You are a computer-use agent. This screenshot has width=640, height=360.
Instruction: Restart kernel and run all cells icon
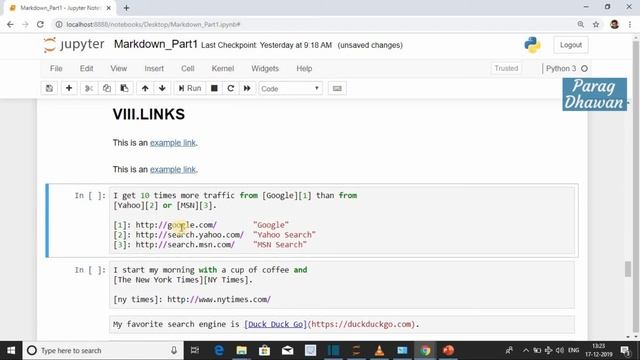click(x=247, y=88)
